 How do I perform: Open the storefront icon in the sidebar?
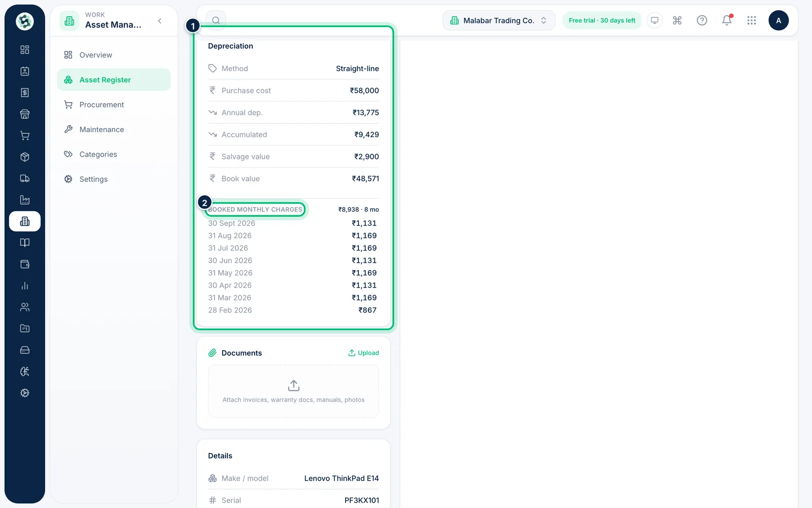click(24, 114)
